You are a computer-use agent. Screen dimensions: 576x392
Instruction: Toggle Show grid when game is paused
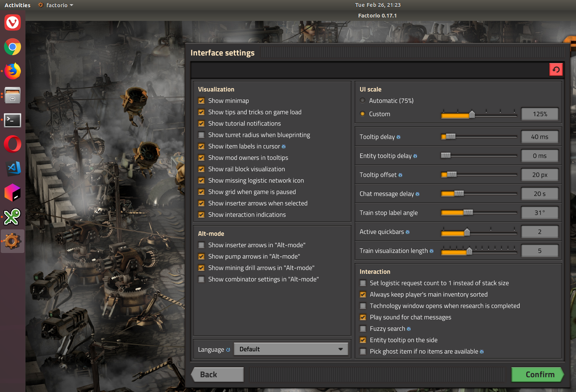[x=202, y=192]
